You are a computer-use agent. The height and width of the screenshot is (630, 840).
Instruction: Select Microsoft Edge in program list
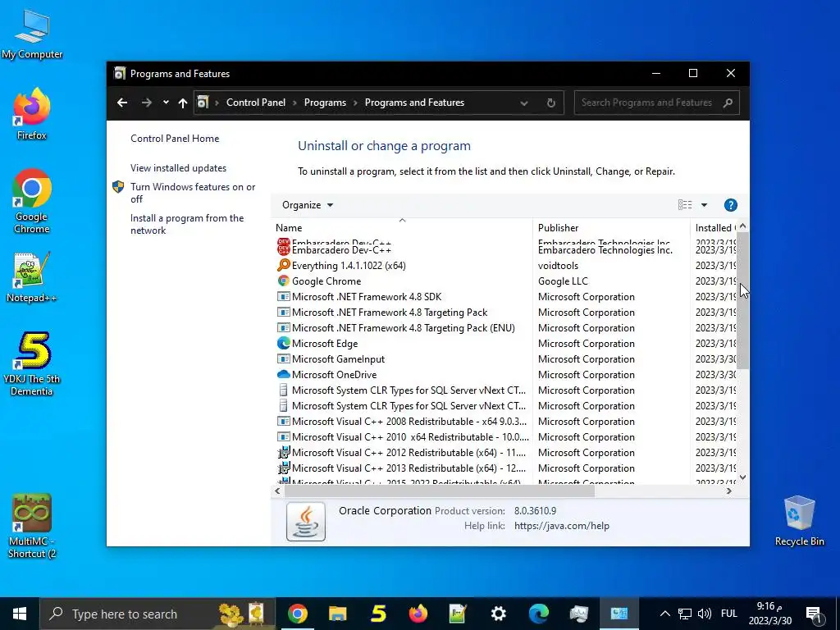506,344
